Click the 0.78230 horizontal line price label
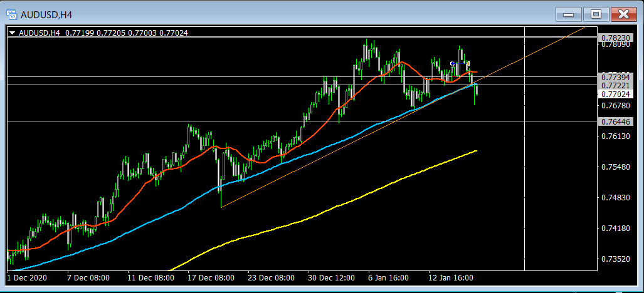Viewport: 644px width, 293px height. pos(616,38)
